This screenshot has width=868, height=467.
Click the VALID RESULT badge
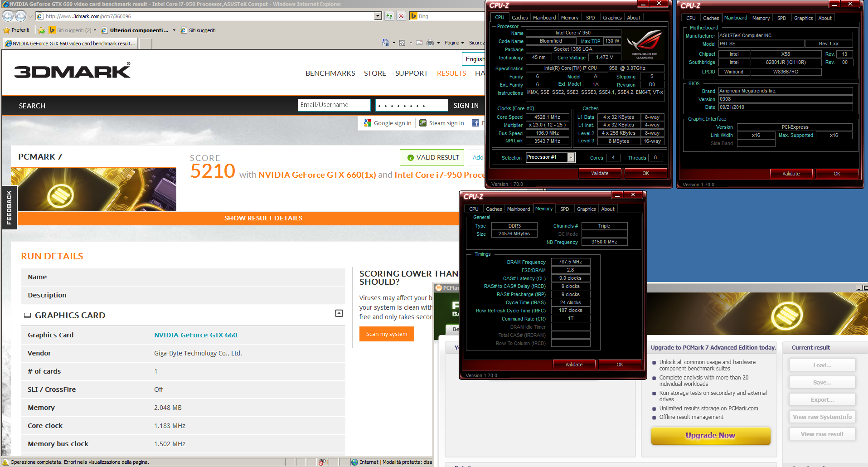(432, 157)
